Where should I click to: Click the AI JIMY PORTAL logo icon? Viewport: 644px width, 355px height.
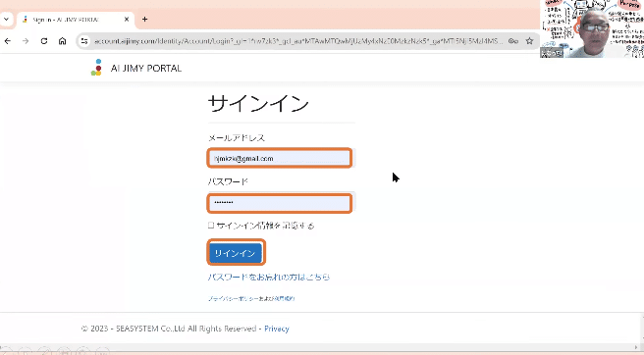[96, 68]
